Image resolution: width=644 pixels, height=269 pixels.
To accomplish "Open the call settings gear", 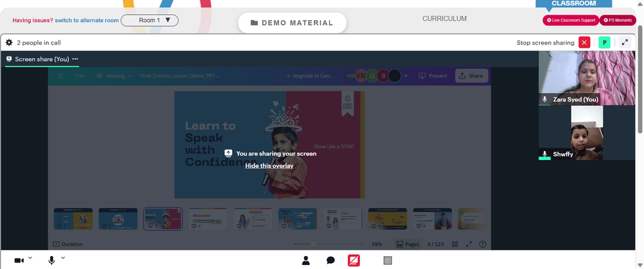I will [x=9, y=43].
